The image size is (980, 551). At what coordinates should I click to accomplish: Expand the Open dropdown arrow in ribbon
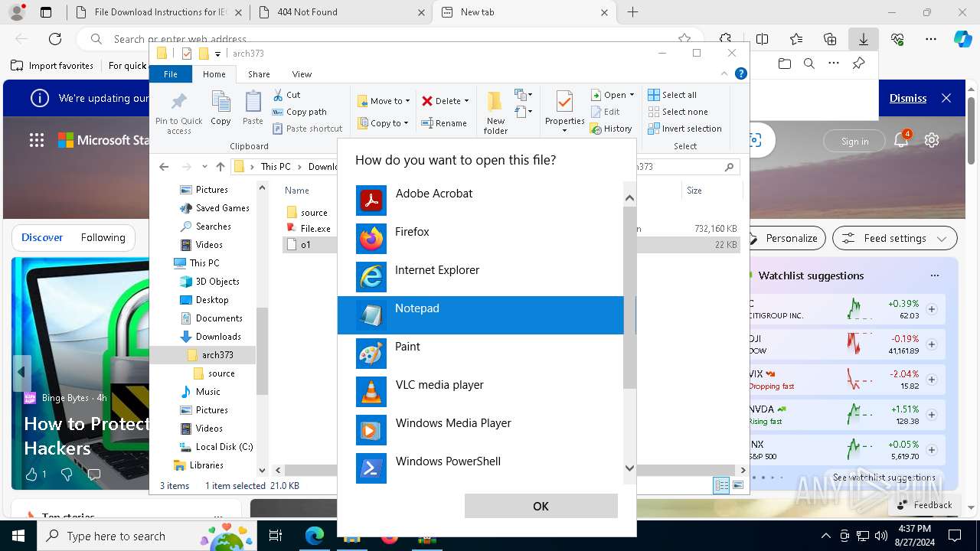[x=632, y=95]
